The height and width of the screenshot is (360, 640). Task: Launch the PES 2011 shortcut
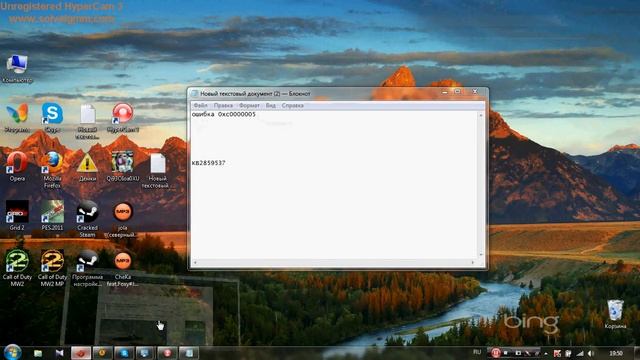pos(52,216)
